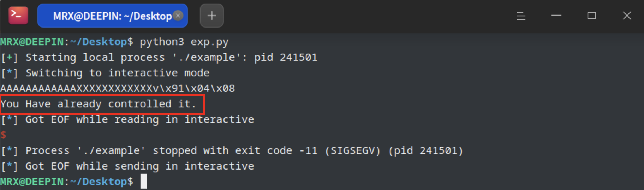Image resolution: width=644 pixels, height=190 pixels.
Task: Click the SIGSEGV exit code message
Action: click(232, 150)
